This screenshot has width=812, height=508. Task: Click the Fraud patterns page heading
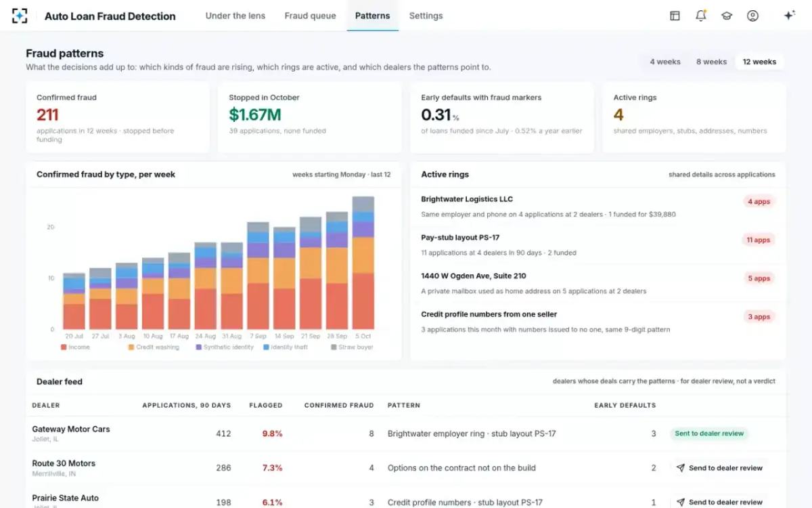pos(65,54)
